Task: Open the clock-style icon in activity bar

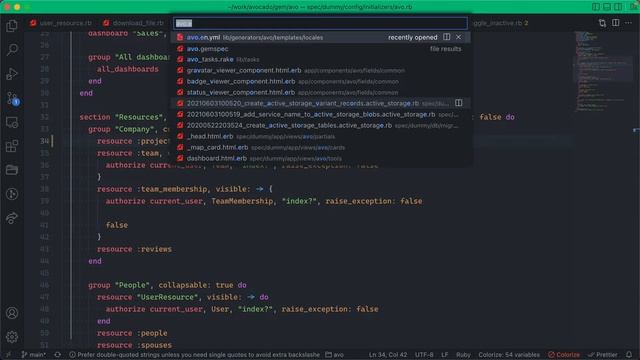Action: coord(12,194)
